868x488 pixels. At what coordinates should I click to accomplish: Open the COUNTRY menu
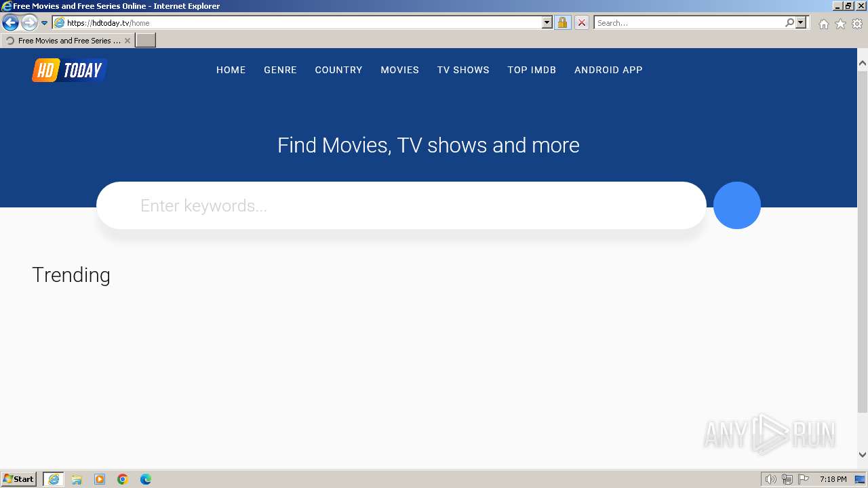point(338,70)
